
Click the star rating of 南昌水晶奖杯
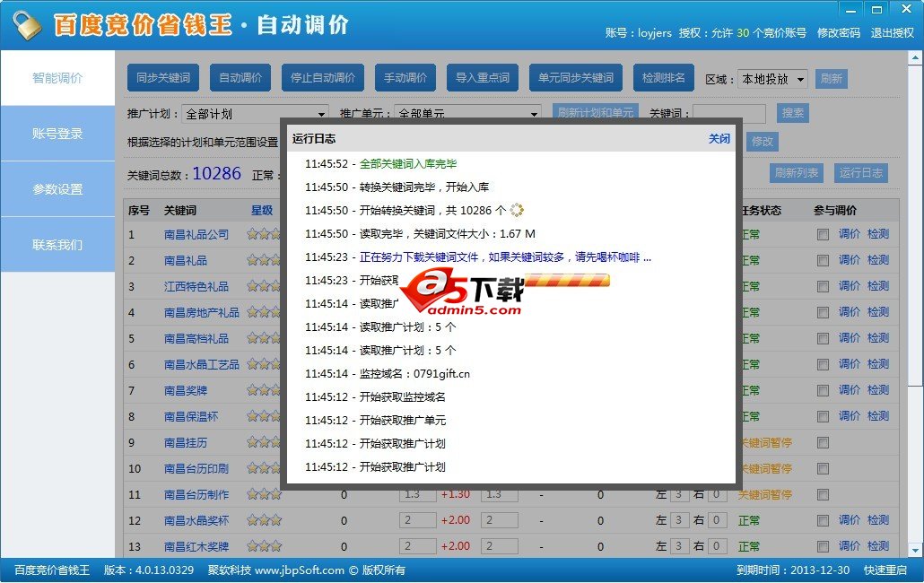pos(264,520)
